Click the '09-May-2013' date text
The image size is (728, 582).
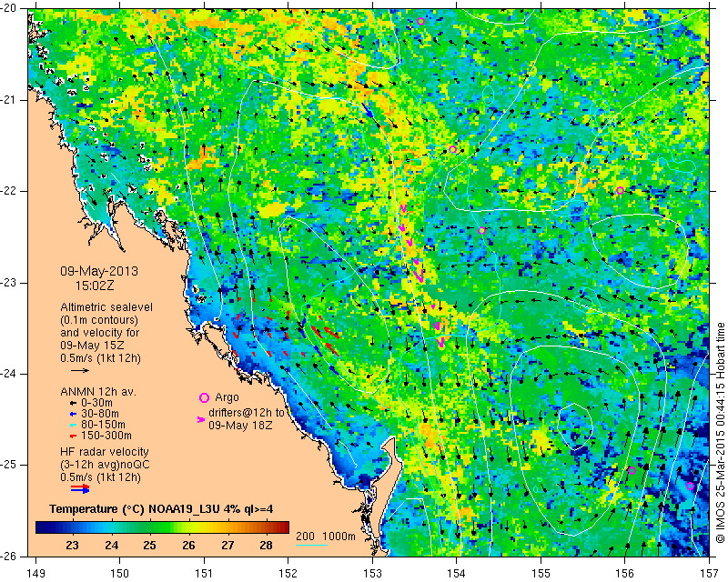(x=99, y=271)
